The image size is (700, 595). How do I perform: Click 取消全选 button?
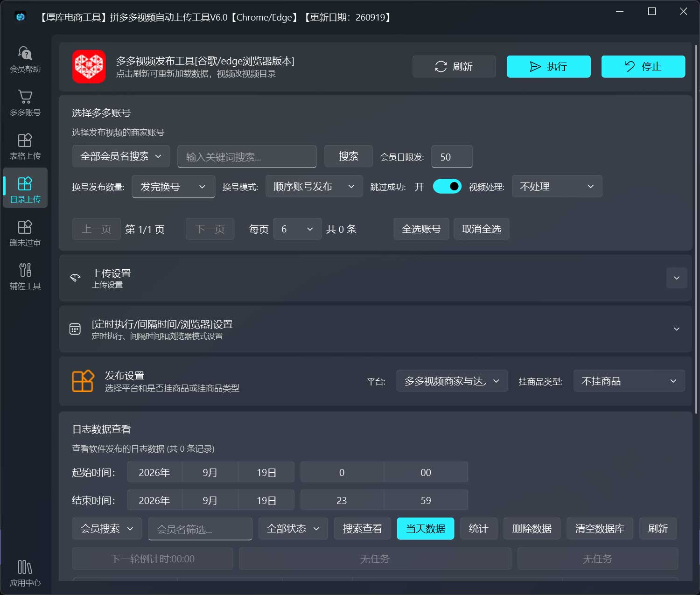tap(482, 229)
